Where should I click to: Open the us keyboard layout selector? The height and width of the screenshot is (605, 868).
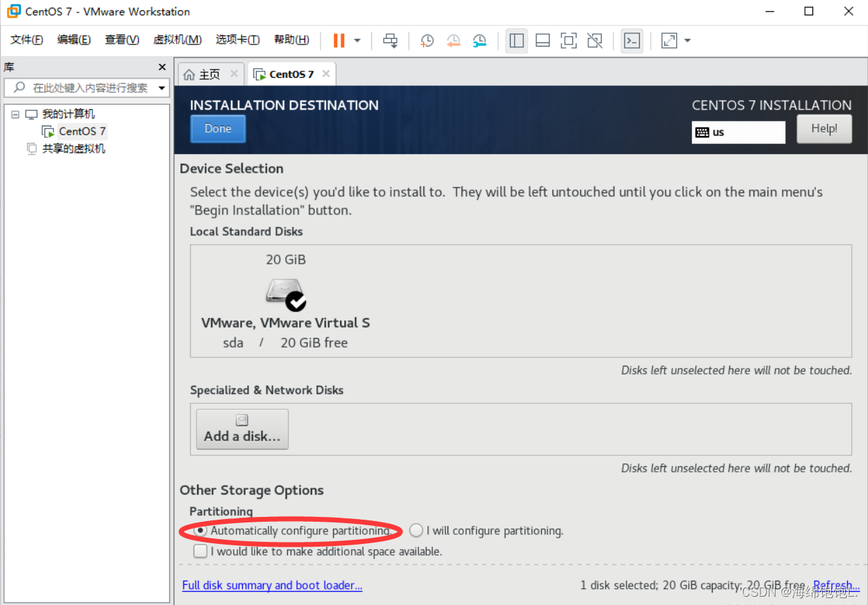[738, 132]
